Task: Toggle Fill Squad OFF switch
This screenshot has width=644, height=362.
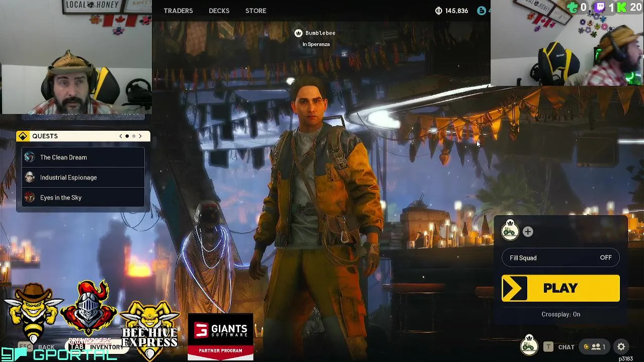Action: click(560, 258)
